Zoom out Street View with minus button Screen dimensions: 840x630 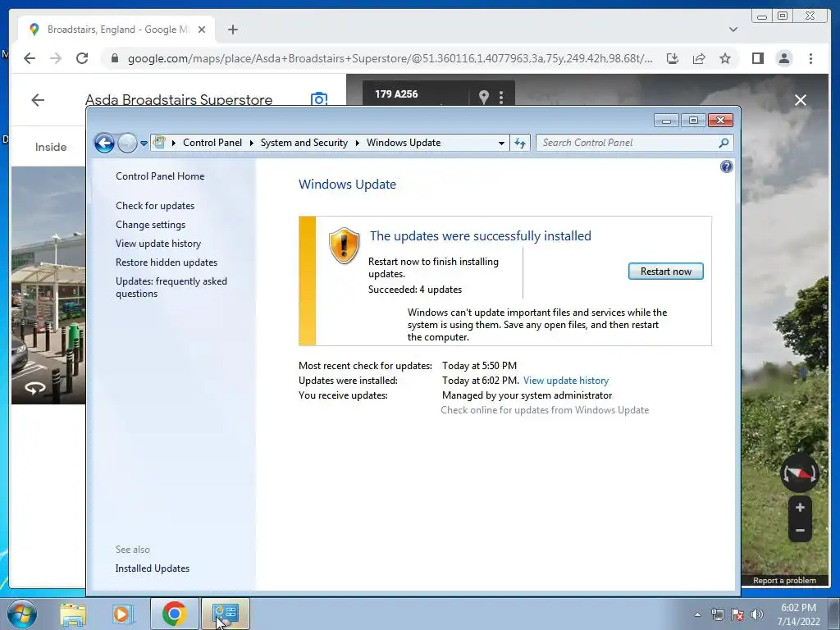[x=800, y=531]
